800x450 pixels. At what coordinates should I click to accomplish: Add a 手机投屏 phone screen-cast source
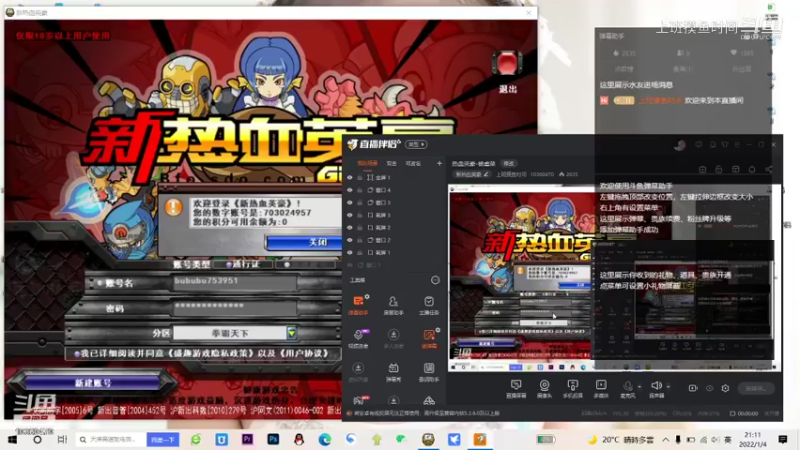tap(572, 388)
